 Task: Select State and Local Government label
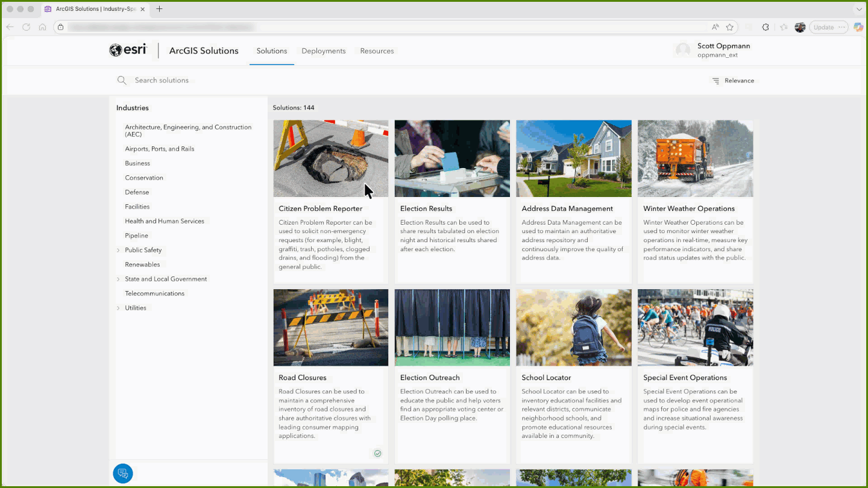(x=166, y=279)
